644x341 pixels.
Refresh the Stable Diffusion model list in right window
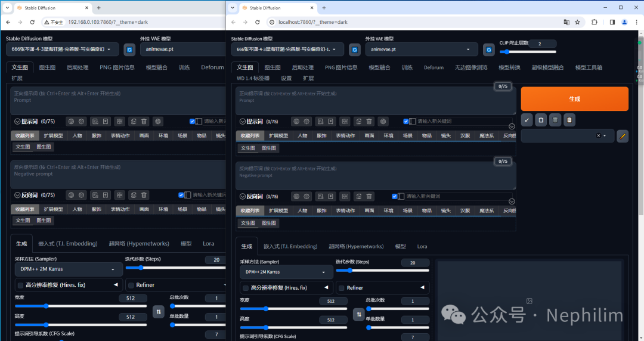[354, 49]
